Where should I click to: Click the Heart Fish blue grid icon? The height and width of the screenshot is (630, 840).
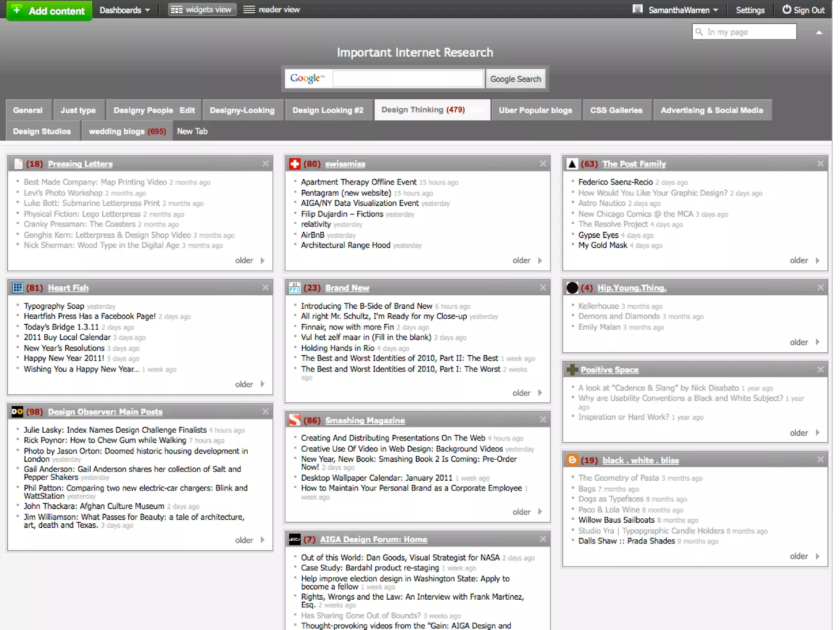click(x=18, y=288)
